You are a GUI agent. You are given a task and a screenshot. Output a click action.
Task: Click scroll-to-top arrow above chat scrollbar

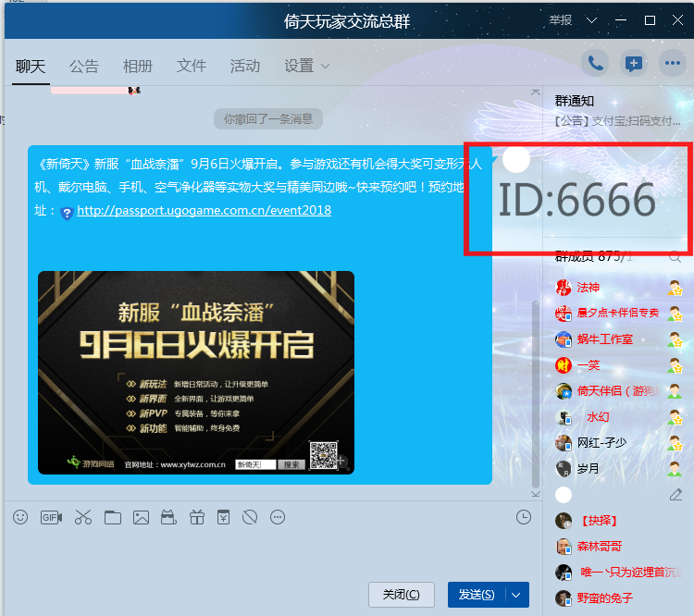tap(536, 92)
